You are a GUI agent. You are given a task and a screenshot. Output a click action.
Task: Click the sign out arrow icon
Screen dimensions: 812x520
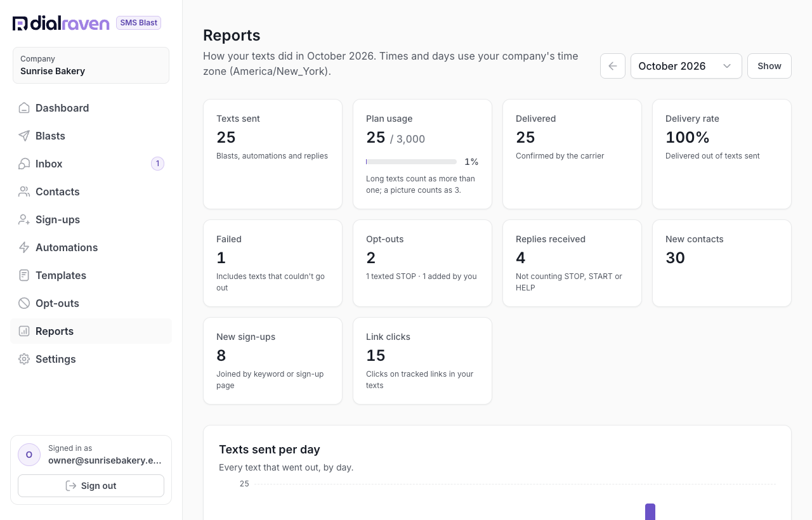(x=71, y=486)
